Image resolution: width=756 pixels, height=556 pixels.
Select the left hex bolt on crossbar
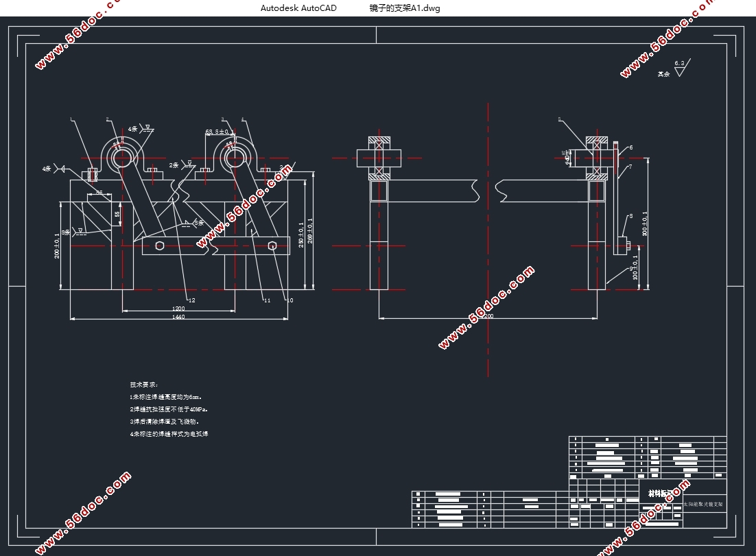160,245
